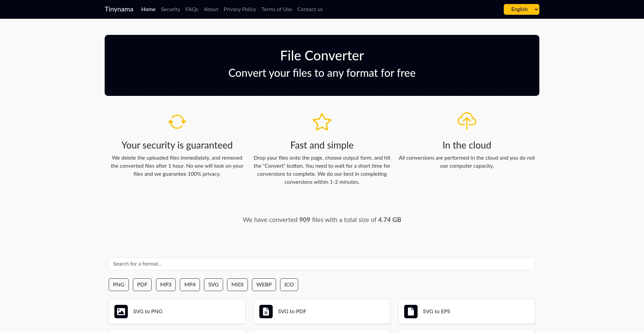Click the format search field
The image size is (644, 333).
click(322, 264)
